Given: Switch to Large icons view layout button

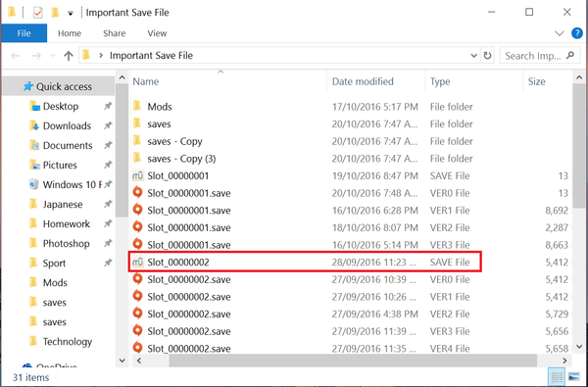Looking at the screenshot, I should point(574,376).
